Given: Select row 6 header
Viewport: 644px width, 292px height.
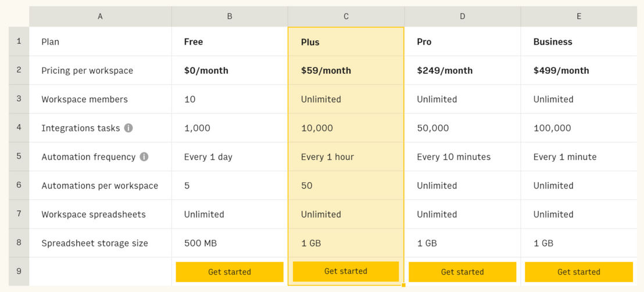Looking at the screenshot, I should tap(19, 186).
